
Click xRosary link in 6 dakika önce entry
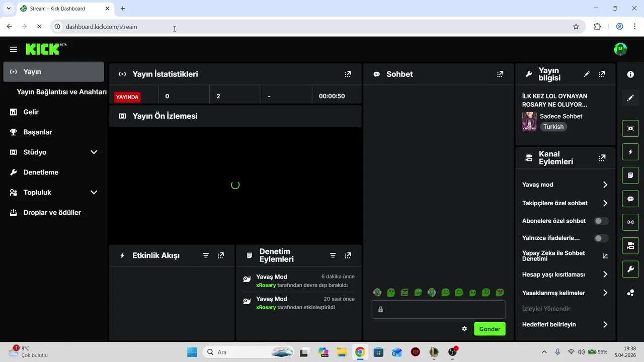click(x=266, y=285)
